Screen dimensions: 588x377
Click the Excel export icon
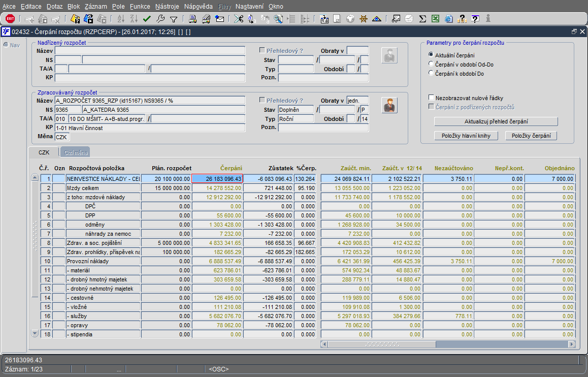(435, 19)
